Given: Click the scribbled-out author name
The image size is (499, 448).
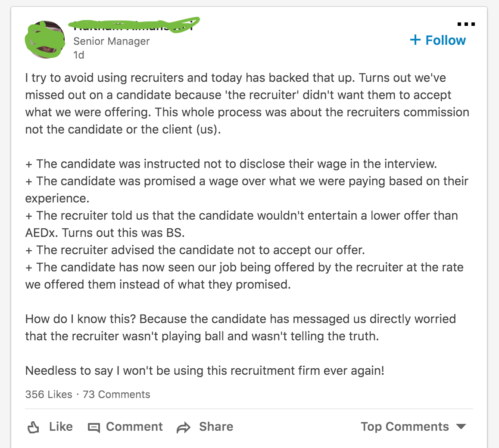Looking at the screenshot, I should (x=134, y=25).
